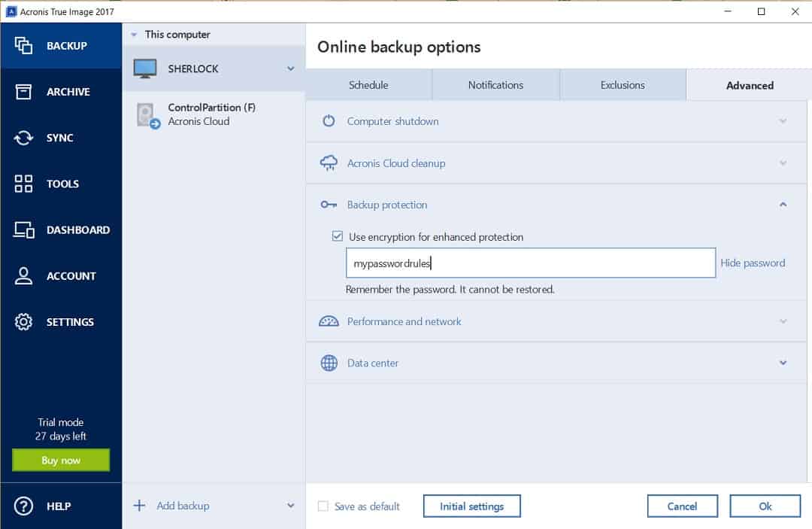This screenshot has height=529, width=812.
Task: Select the Advanced tab
Action: click(x=750, y=85)
